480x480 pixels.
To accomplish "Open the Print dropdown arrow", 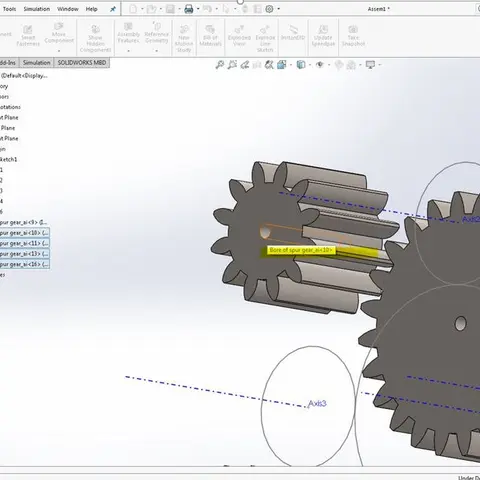I will tap(198, 9).
